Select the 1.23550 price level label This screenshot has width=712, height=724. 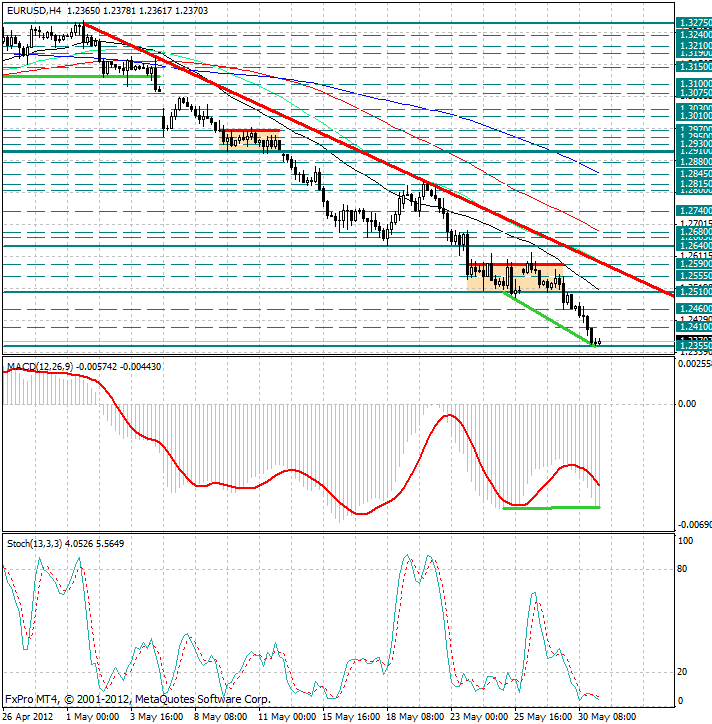click(694, 346)
